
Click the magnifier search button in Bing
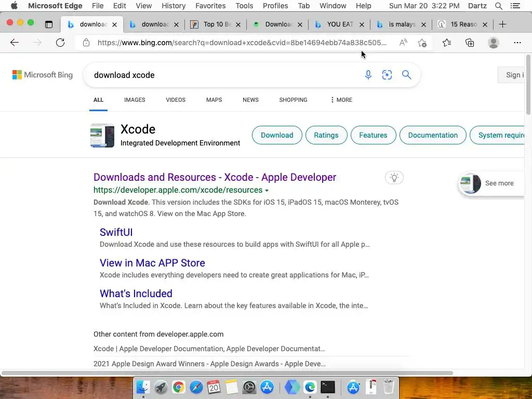[x=406, y=75]
